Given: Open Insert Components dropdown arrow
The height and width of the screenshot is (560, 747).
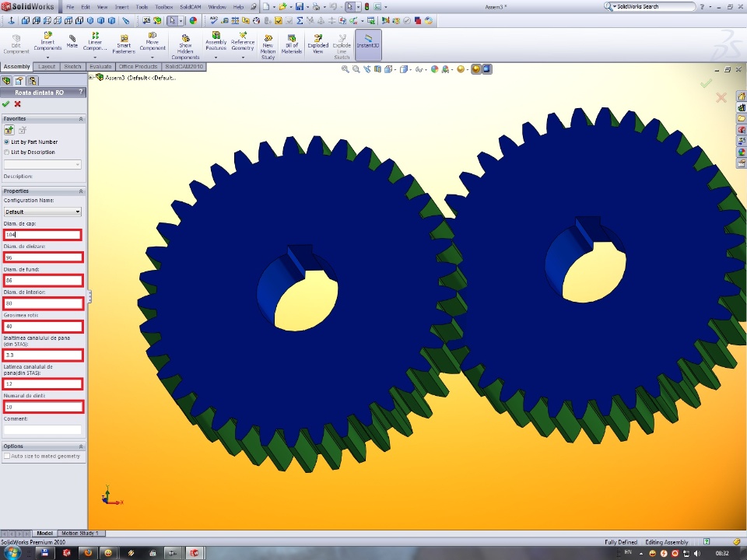Looking at the screenshot, I should click(x=47, y=57).
